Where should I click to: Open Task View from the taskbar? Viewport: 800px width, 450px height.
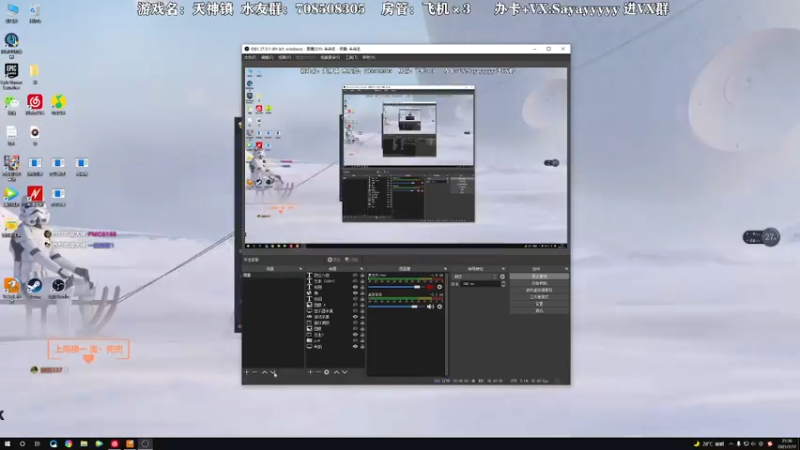pos(37,444)
